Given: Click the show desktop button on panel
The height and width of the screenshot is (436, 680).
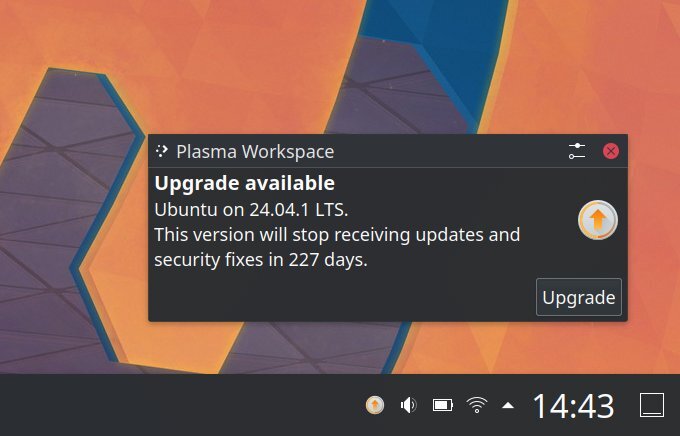Looking at the screenshot, I should (x=652, y=405).
